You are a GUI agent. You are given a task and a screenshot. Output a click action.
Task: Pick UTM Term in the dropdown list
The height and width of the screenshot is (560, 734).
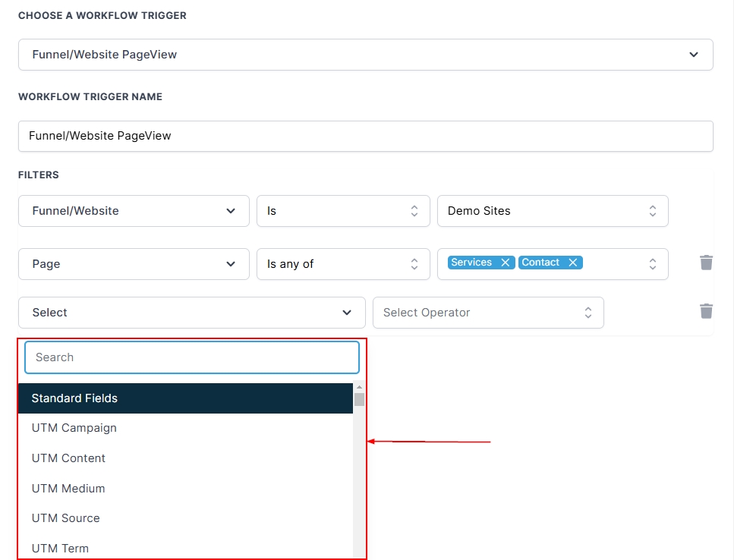(x=60, y=548)
